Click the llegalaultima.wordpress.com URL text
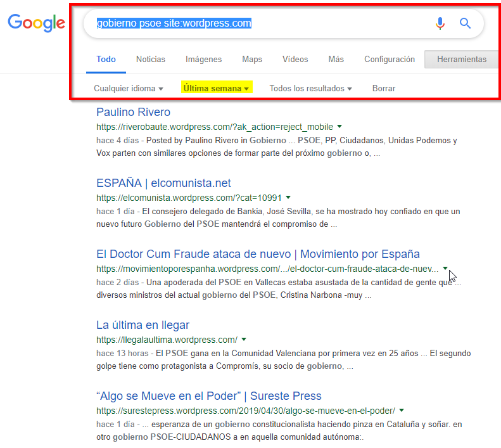501x448 pixels. click(x=167, y=340)
